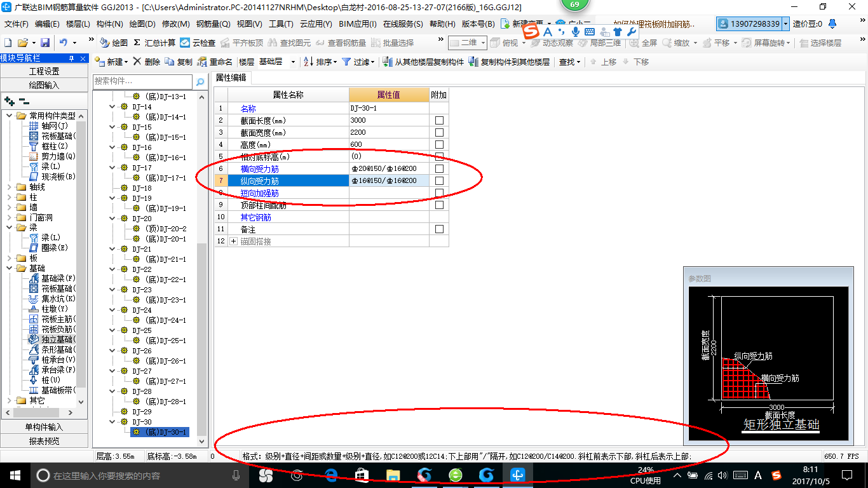The height and width of the screenshot is (488, 868).
Task: Click the Windows Start button
Action: coord(15,475)
